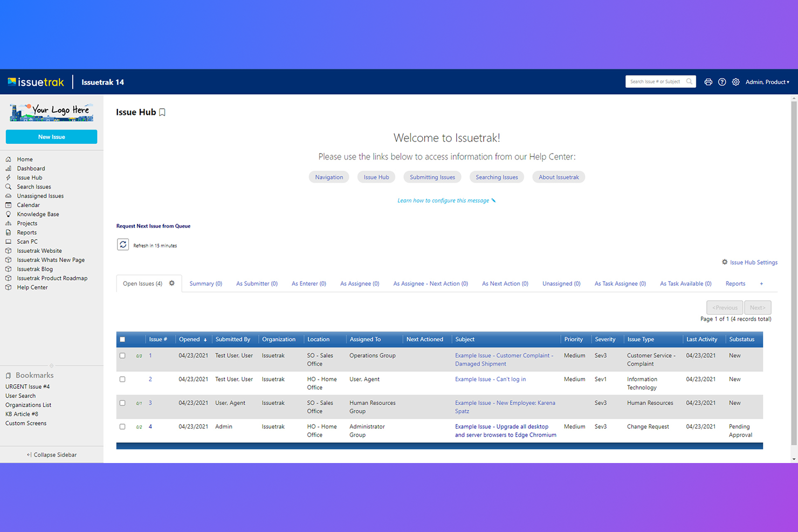Image resolution: width=798 pixels, height=532 pixels.
Task: Click the search magnifier icon in header
Action: tap(689, 81)
